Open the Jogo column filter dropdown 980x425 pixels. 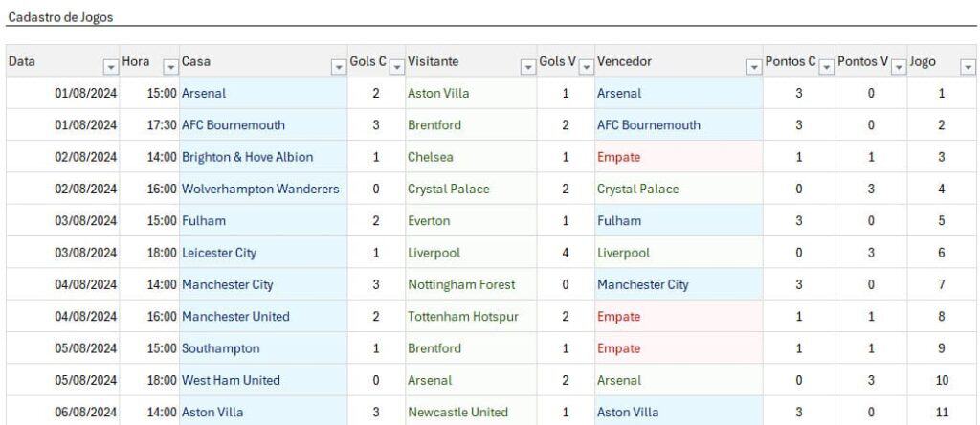pyautogui.click(x=969, y=66)
